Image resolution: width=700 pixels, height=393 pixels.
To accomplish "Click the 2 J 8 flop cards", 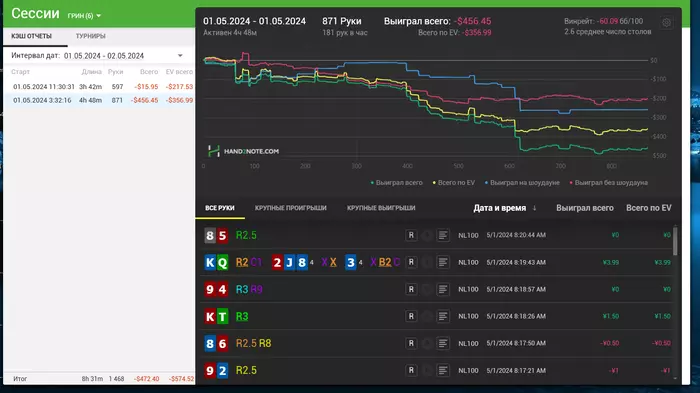I will (289, 262).
